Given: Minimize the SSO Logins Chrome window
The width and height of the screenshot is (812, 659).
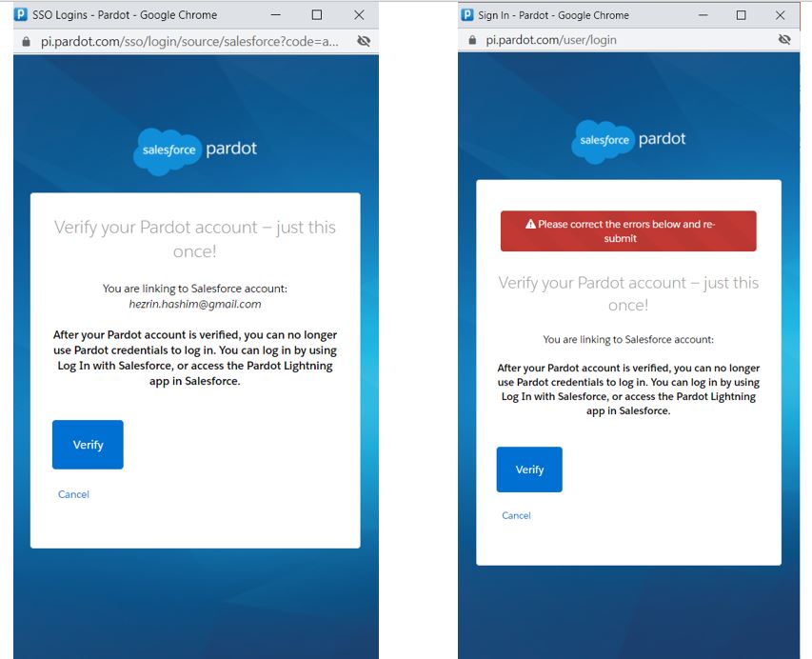Looking at the screenshot, I should tap(275, 15).
